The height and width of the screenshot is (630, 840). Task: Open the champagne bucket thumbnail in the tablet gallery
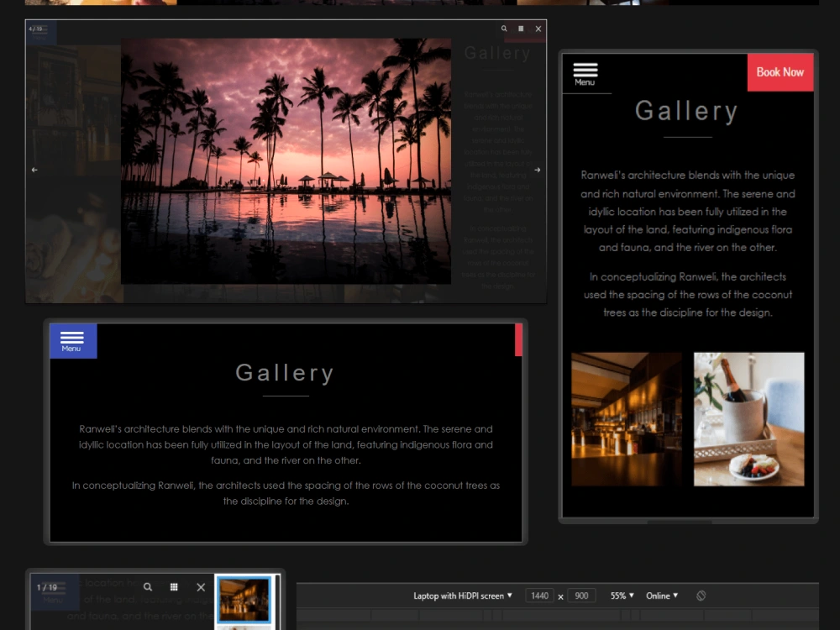(x=749, y=419)
